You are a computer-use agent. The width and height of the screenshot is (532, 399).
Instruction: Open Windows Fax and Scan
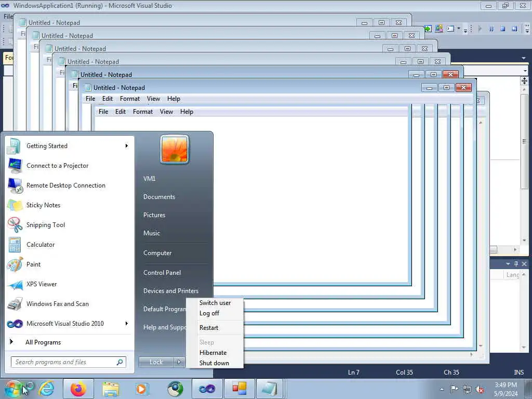[70, 303]
